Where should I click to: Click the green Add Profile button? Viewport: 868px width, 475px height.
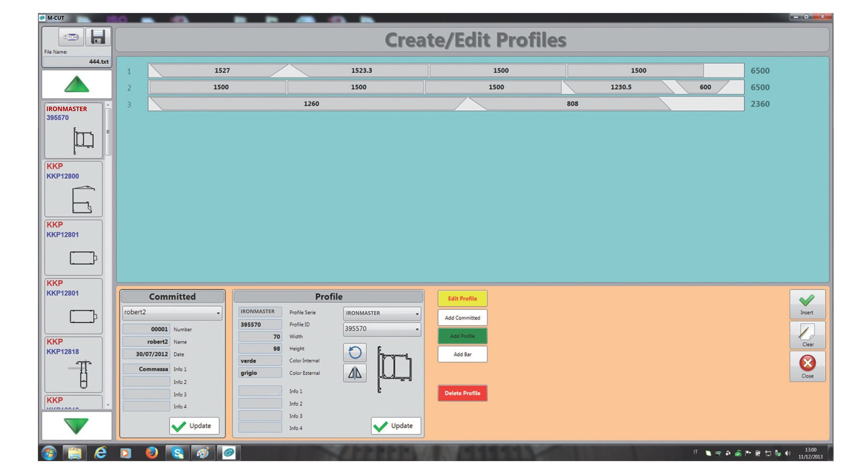click(x=462, y=336)
